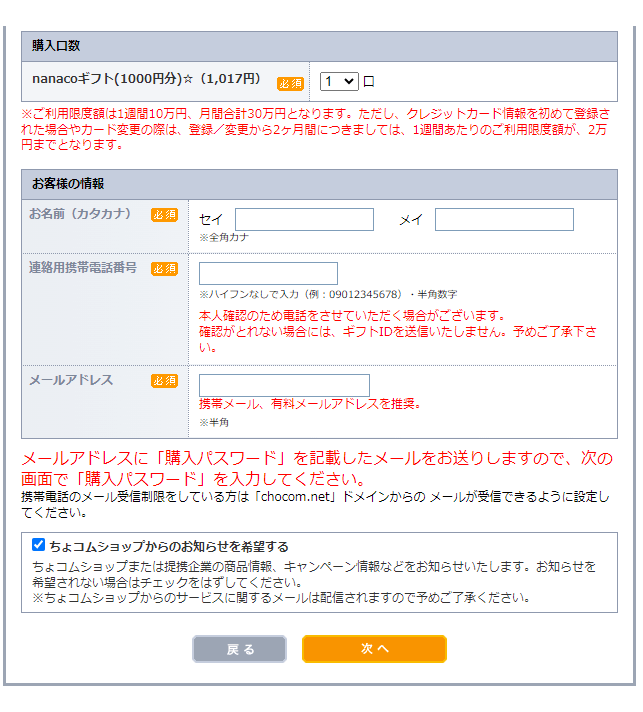Click the メイ name input field
The height and width of the screenshot is (712, 643).
coord(504,220)
